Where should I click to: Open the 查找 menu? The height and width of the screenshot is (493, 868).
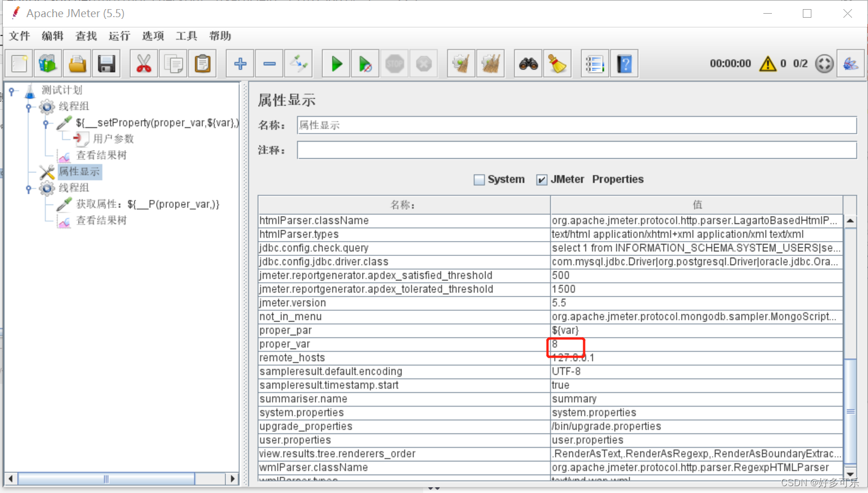coord(86,36)
